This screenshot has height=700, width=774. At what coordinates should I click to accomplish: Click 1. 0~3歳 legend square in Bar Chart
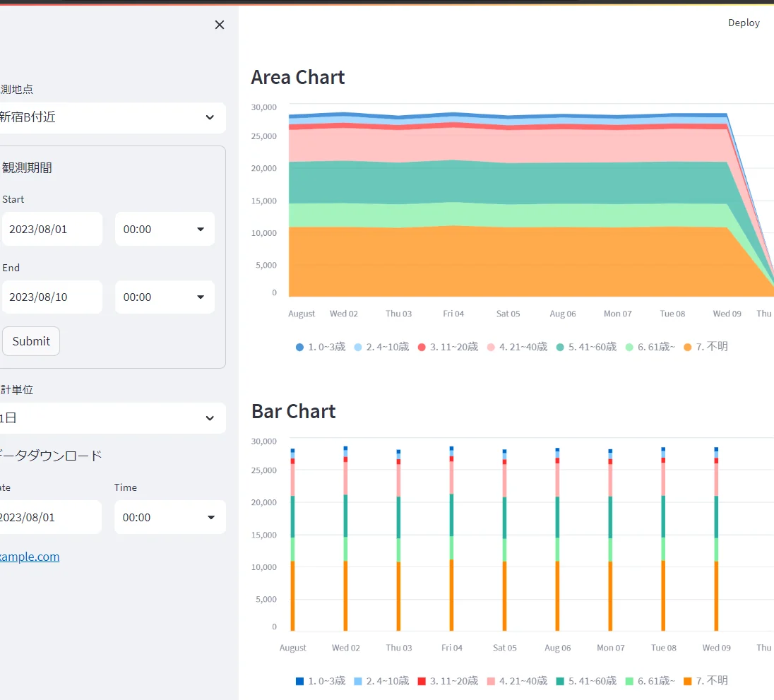pos(299,681)
